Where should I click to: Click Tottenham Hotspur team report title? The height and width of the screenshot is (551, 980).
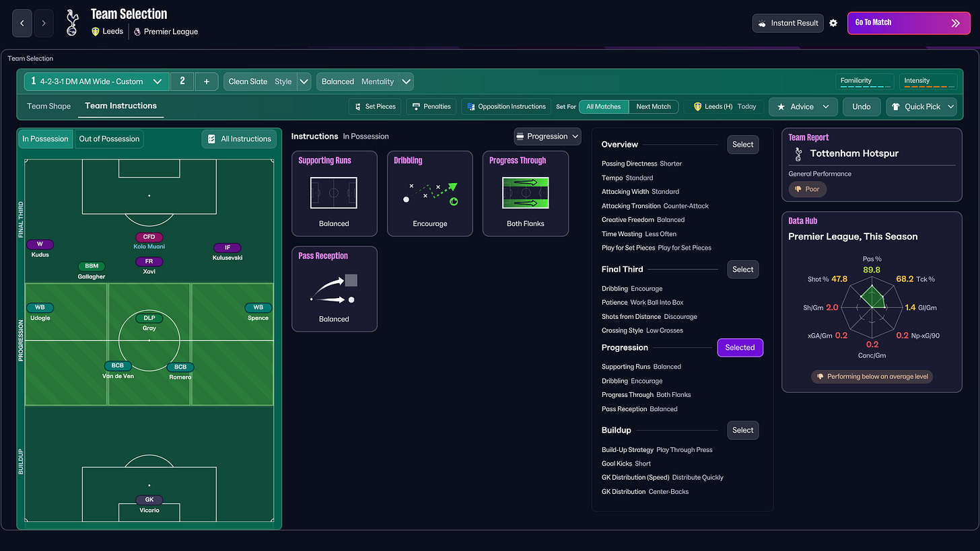pyautogui.click(x=854, y=153)
